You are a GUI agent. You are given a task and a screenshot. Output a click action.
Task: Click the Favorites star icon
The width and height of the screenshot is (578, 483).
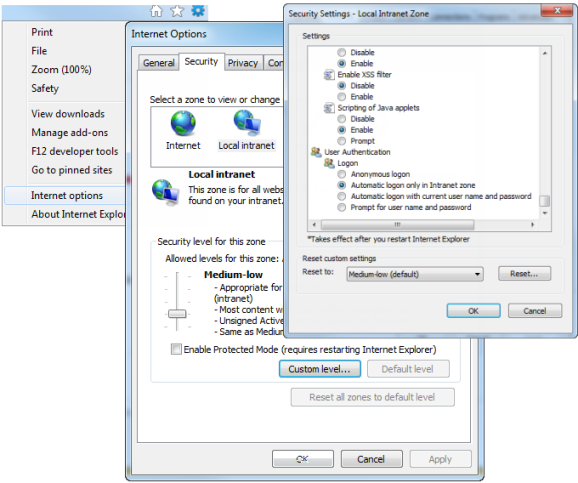tap(177, 11)
